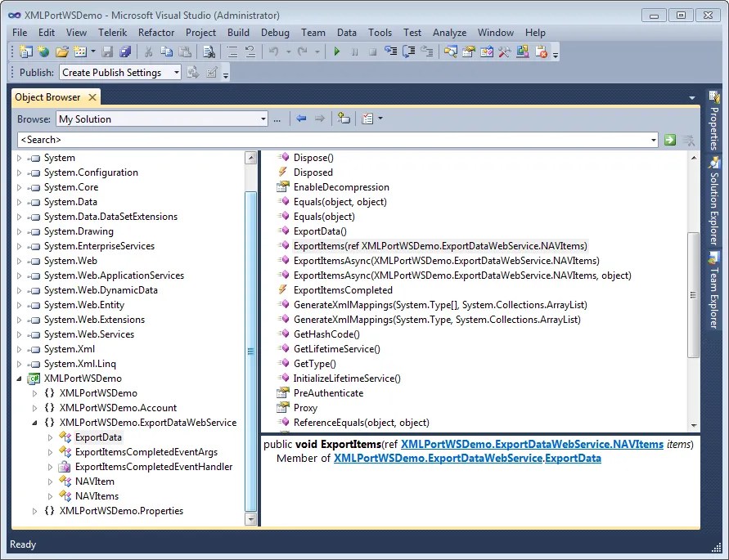Viewport: 729px width, 560px height.
Task: Click the browse '...' edit custom component button
Action: coord(277,119)
